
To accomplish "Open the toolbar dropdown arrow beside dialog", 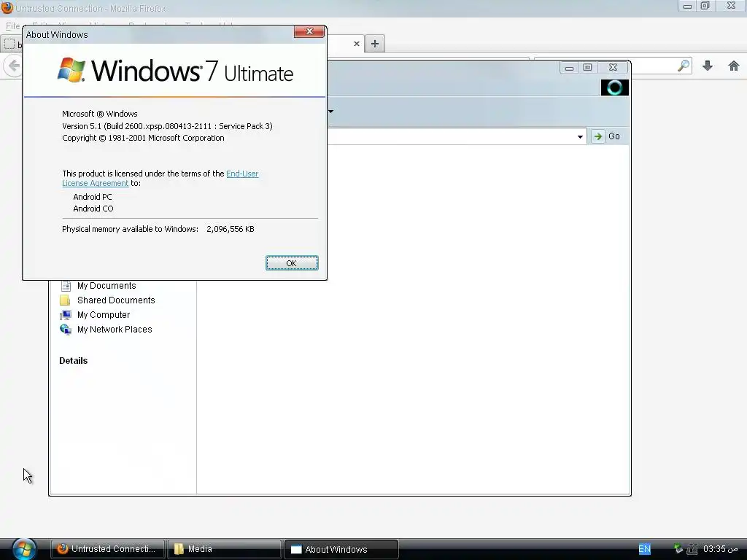I will coord(330,112).
